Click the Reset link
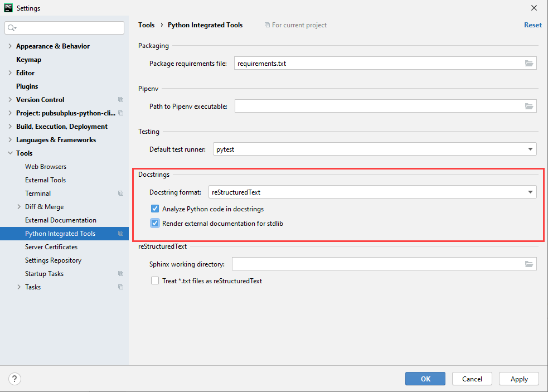 tap(532, 25)
